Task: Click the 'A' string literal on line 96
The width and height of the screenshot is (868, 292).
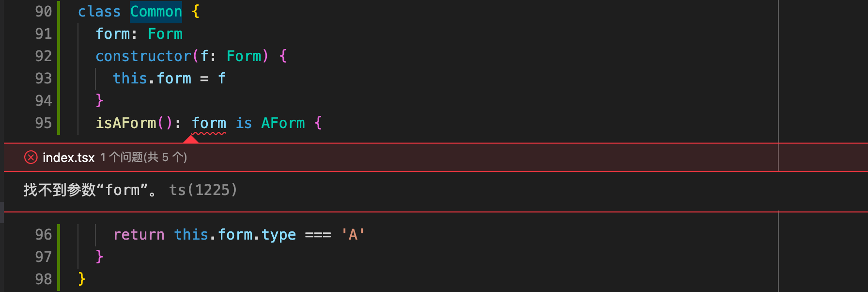Action: pyautogui.click(x=353, y=235)
